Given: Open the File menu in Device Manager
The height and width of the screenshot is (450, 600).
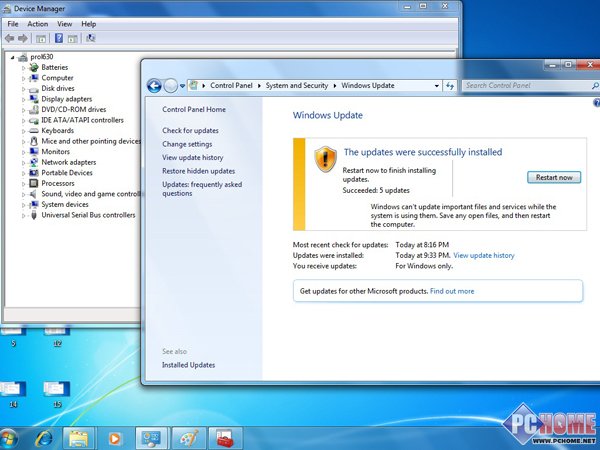Looking at the screenshot, I should 13,24.
